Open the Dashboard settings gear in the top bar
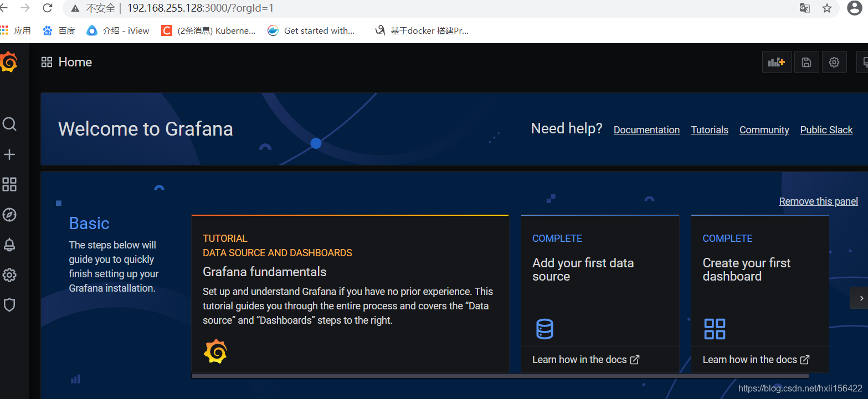The width and height of the screenshot is (868, 399). 834,62
